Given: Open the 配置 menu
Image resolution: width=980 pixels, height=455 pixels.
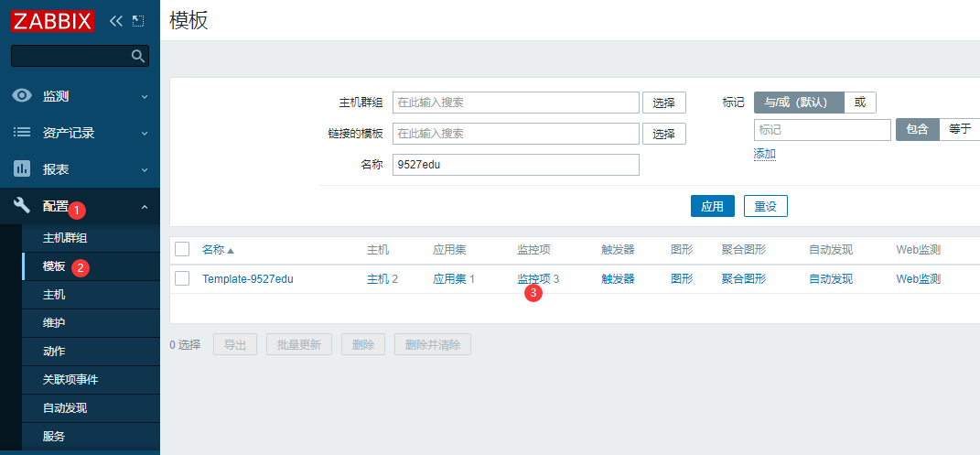Looking at the screenshot, I should [80, 206].
